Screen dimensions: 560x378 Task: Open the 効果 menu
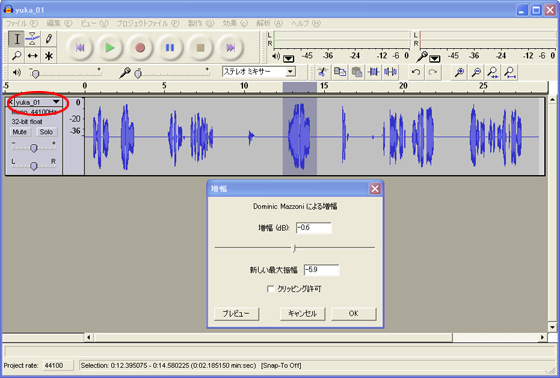(235, 24)
